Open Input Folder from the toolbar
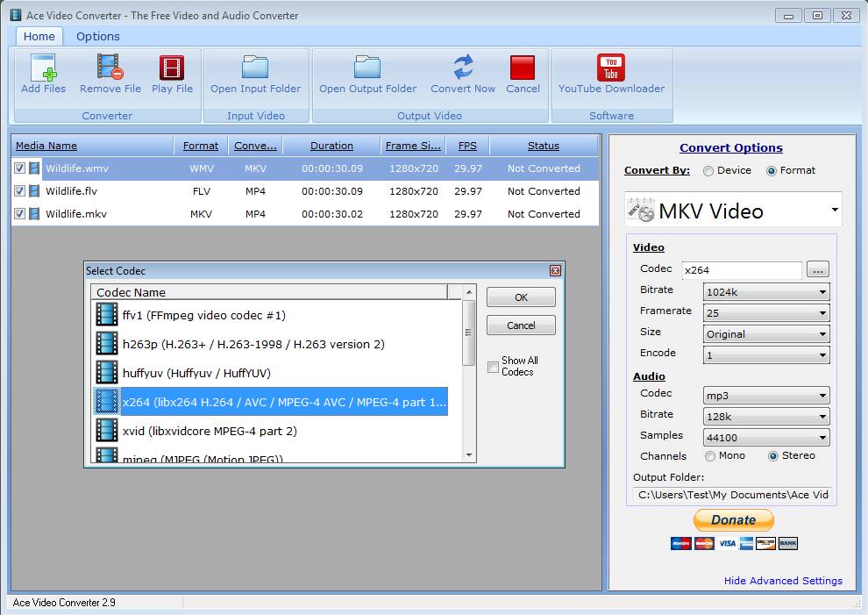This screenshot has height=615, width=868. coord(255,70)
